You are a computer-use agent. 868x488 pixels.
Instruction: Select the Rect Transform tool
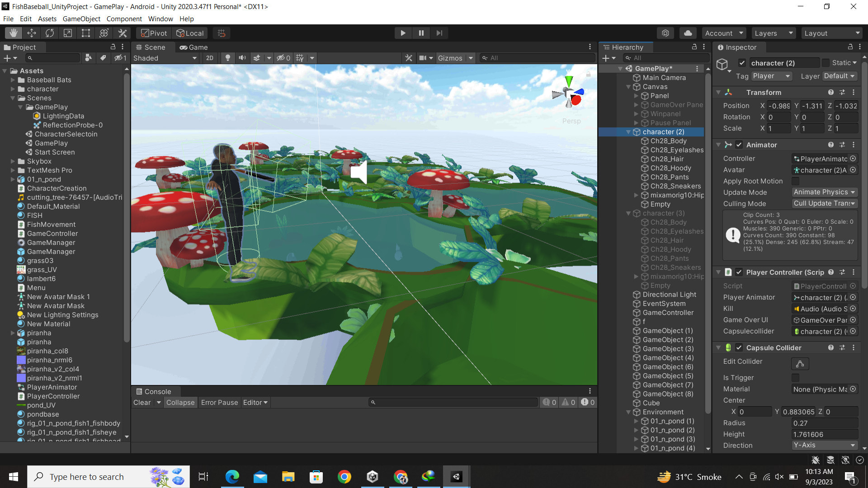(x=86, y=33)
